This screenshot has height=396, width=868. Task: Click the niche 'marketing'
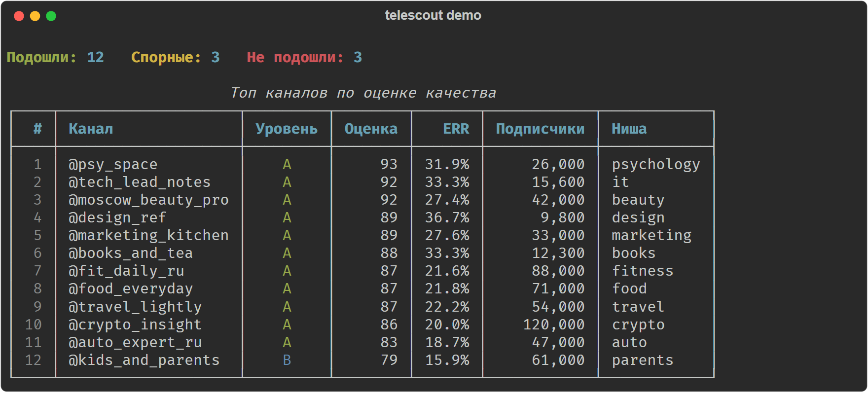tap(651, 236)
